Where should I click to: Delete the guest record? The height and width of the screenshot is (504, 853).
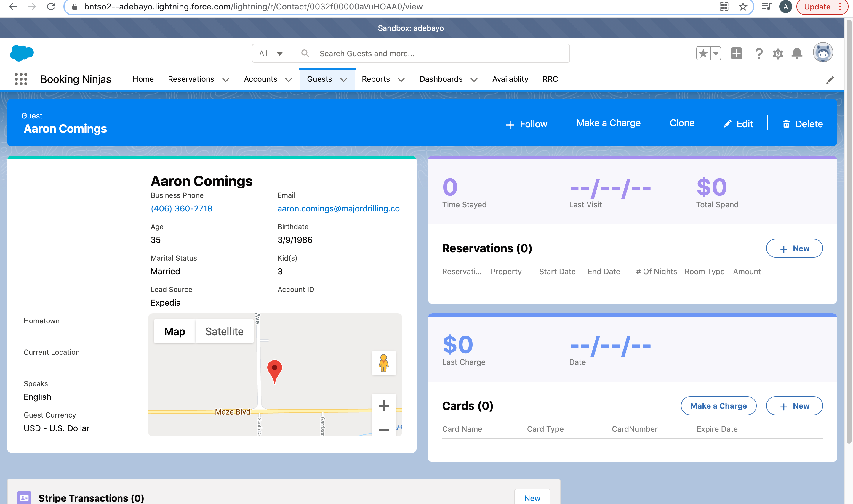click(x=802, y=124)
